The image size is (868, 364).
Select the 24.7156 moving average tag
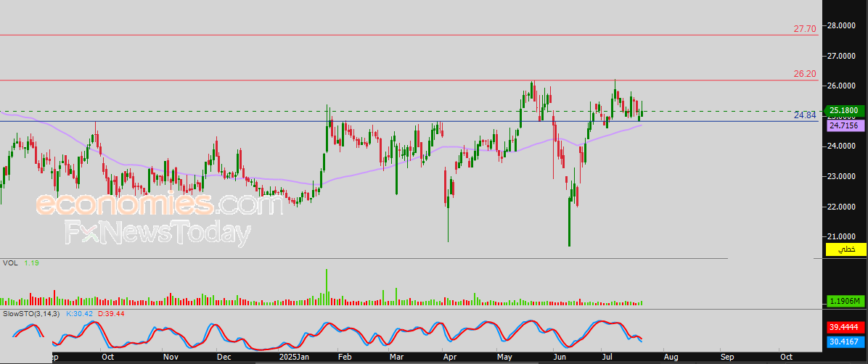click(x=846, y=126)
